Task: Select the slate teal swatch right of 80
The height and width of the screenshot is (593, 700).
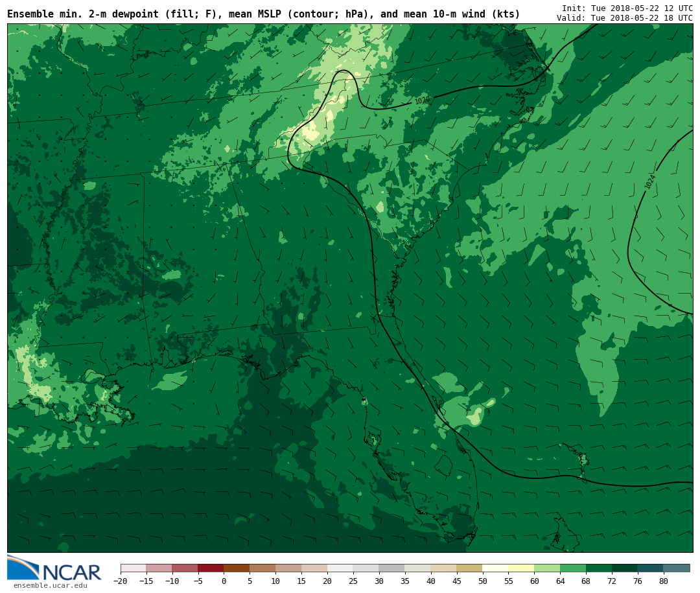Action: (x=677, y=568)
